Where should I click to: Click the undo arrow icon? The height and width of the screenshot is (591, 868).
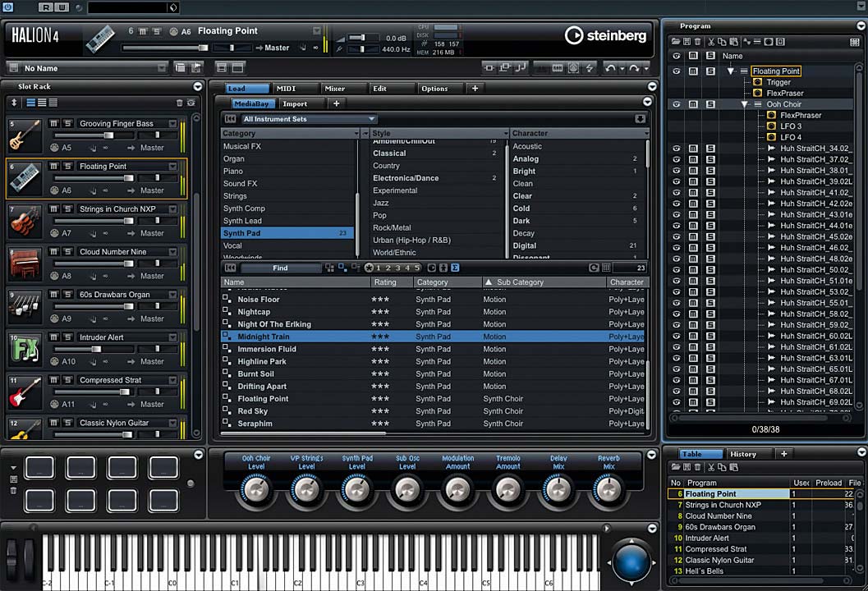(610, 67)
